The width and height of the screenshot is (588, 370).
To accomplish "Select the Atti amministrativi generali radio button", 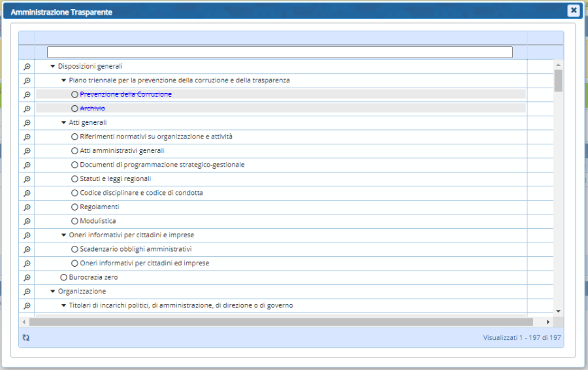I will 74,151.
